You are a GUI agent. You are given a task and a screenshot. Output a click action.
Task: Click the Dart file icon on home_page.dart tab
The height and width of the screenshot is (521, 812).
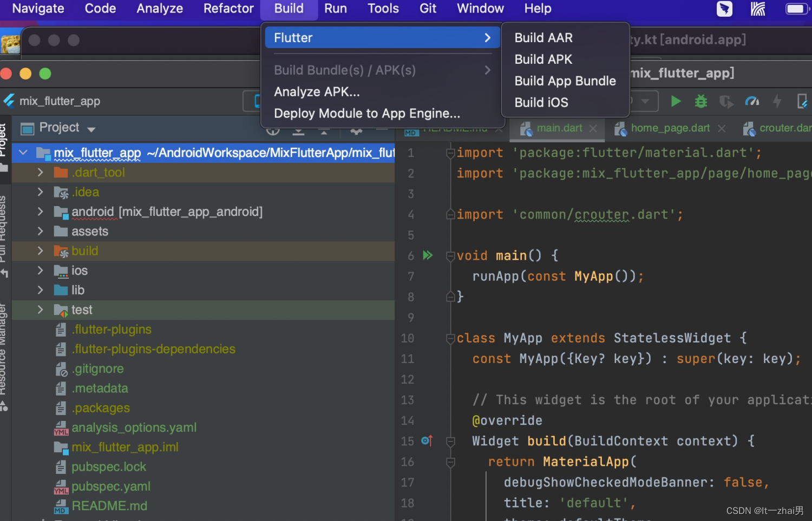(x=620, y=129)
